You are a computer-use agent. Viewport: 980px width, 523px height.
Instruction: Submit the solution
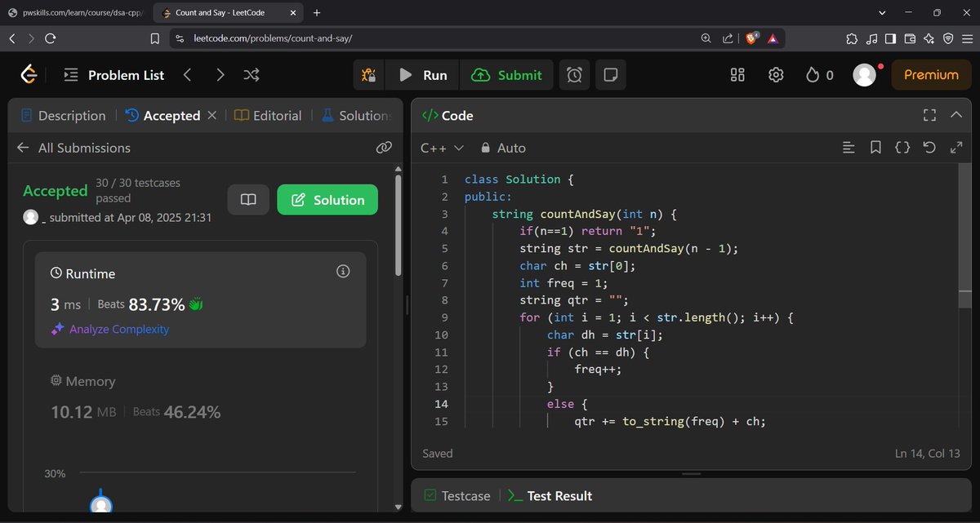pyautogui.click(x=506, y=75)
